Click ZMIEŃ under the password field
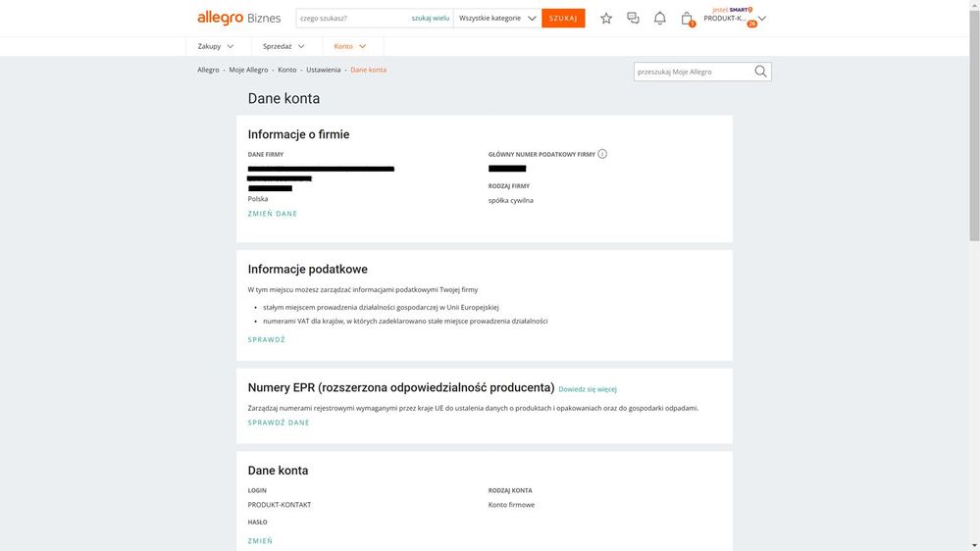 click(x=260, y=541)
